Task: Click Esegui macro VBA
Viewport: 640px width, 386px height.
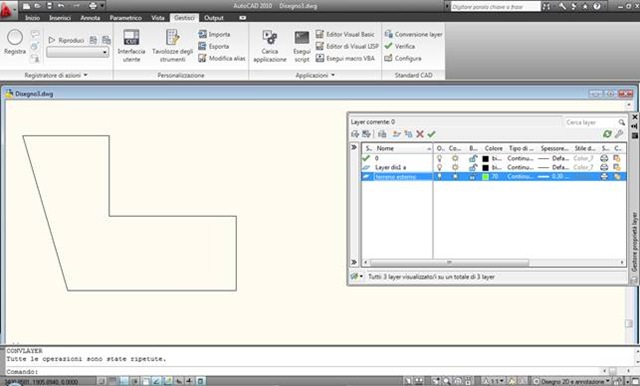Action: tap(345, 58)
